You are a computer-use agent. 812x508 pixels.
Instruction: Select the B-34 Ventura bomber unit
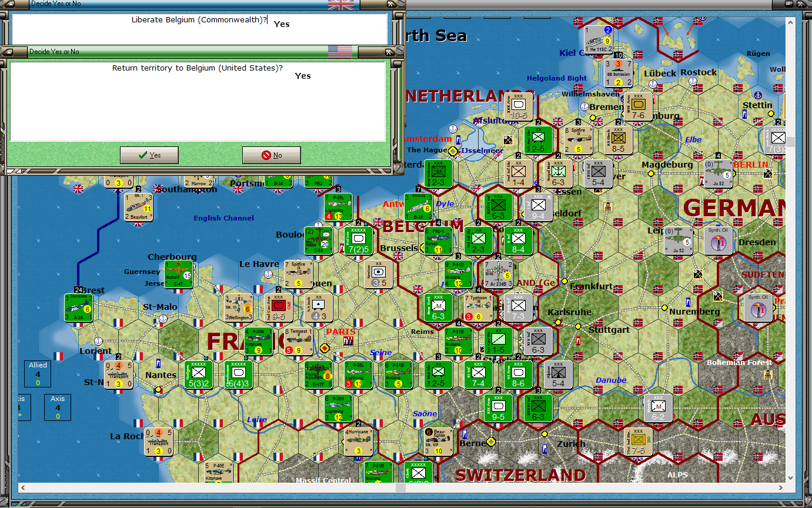coord(419,207)
